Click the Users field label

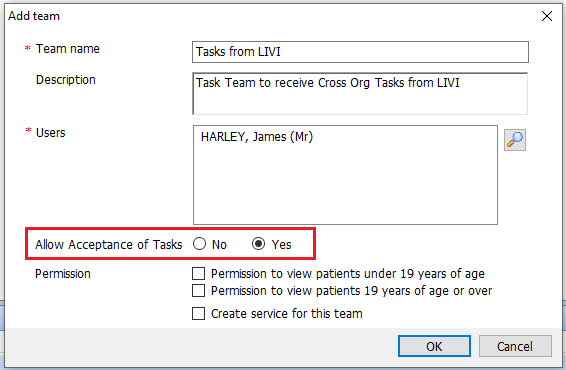click(51, 133)
